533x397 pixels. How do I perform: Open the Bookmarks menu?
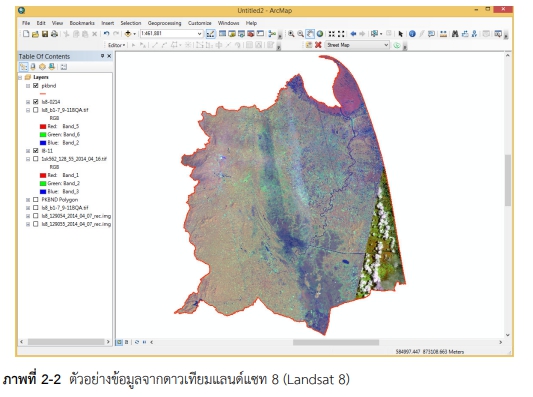pos(82,23)
